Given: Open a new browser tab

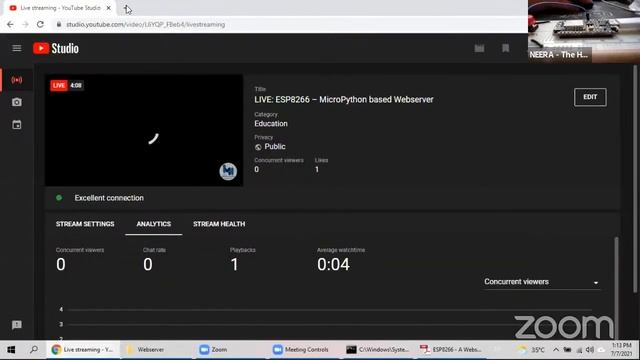Looking at the screenshot, I should [x=127, y=8].
